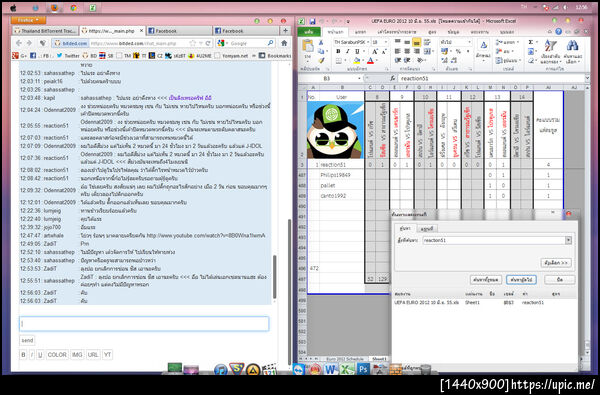Click the Close button in Find dialog

point(559,280)
